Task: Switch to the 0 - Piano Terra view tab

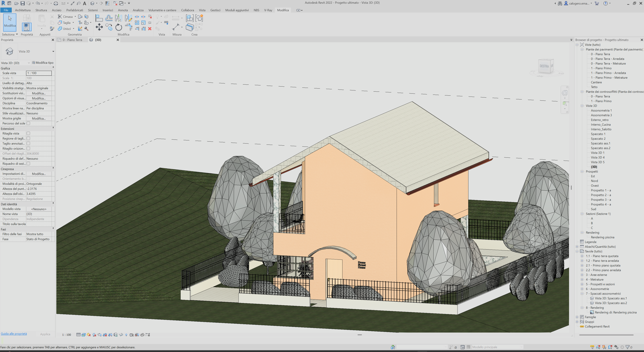Action: (72, 40)
